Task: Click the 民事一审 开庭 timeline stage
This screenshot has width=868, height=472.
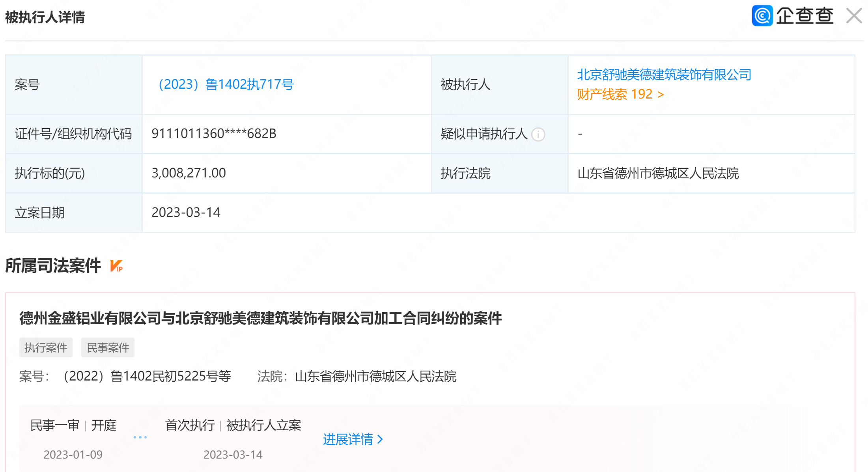Action: coord(73,425)
